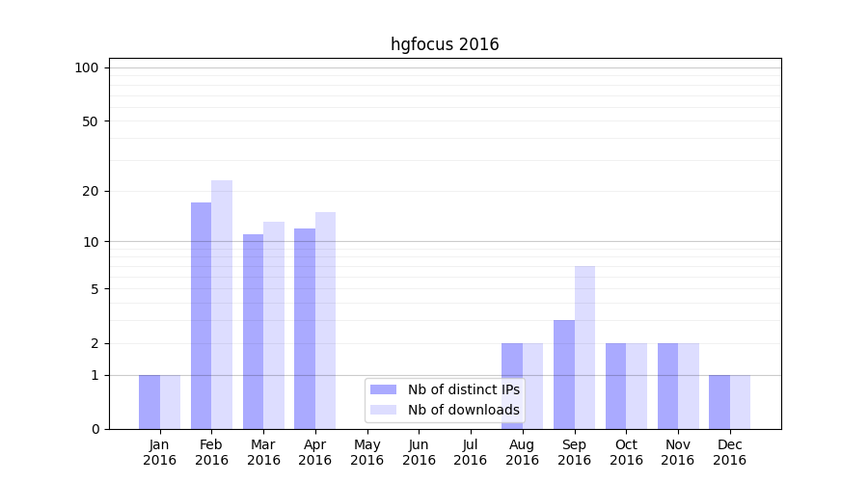The image size is (868, 482).
Task: Select the Mar 2016 distinct IPs bar
Action: click(x=253, y=332)
